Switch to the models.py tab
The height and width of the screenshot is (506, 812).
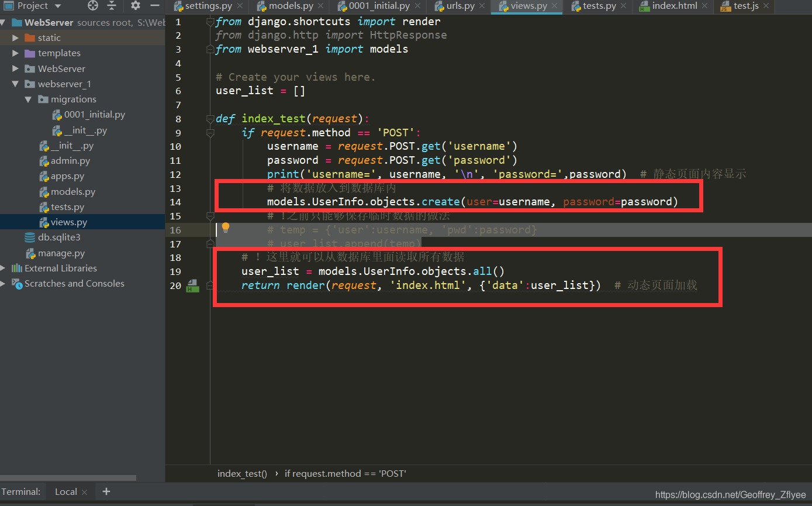coord(291,6)
